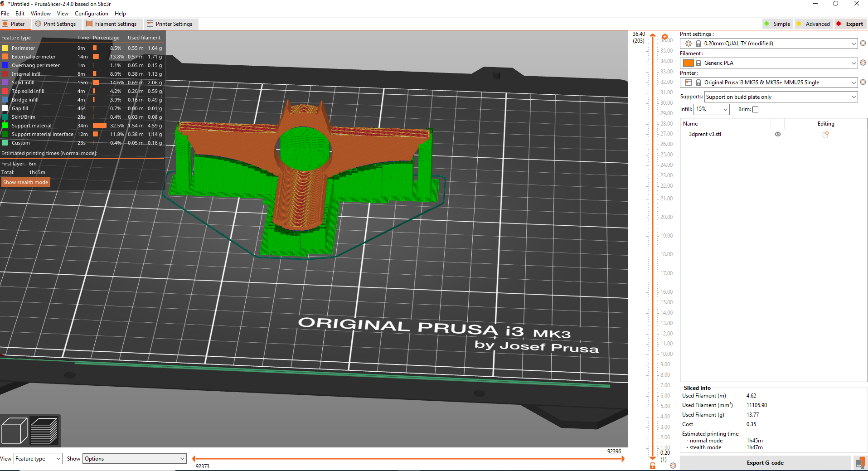Click Show stealth mode button
This screenshot has width=868, height=471.
coord(26,182)
